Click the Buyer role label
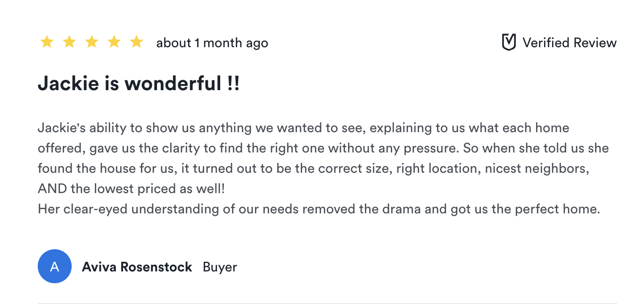The height and width of the screenshot is (304, 644). (x=220, y=267)
